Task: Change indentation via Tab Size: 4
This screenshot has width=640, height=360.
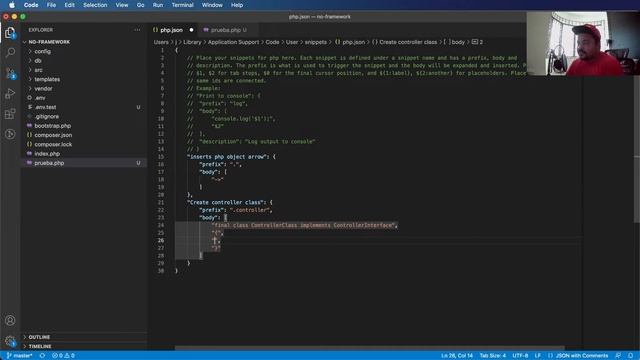Action: click(493, 356)
